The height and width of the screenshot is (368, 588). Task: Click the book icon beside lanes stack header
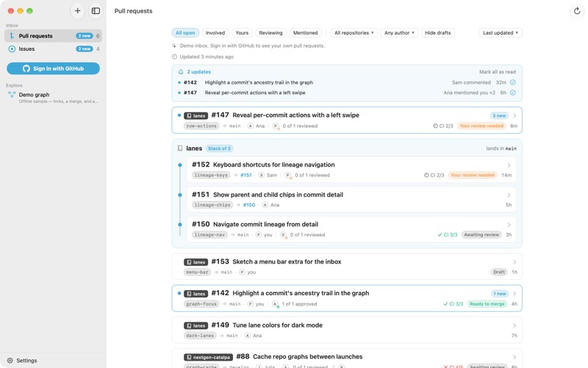(x=180, y=149)
